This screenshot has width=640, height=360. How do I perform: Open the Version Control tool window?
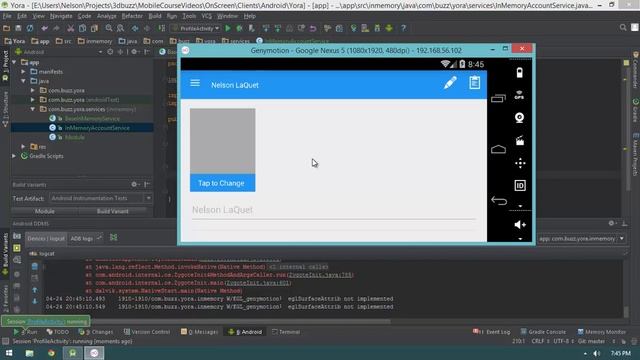tap(147, 332)
